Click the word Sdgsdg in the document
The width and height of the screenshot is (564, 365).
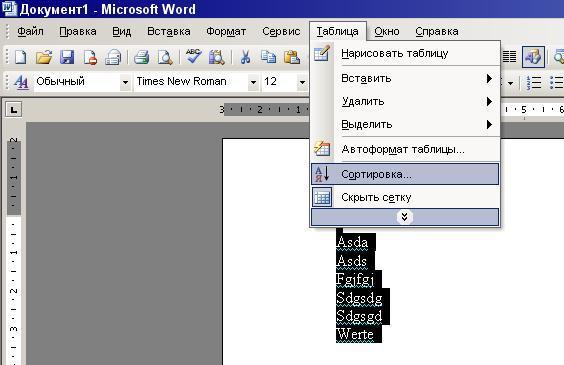point(359,298)
